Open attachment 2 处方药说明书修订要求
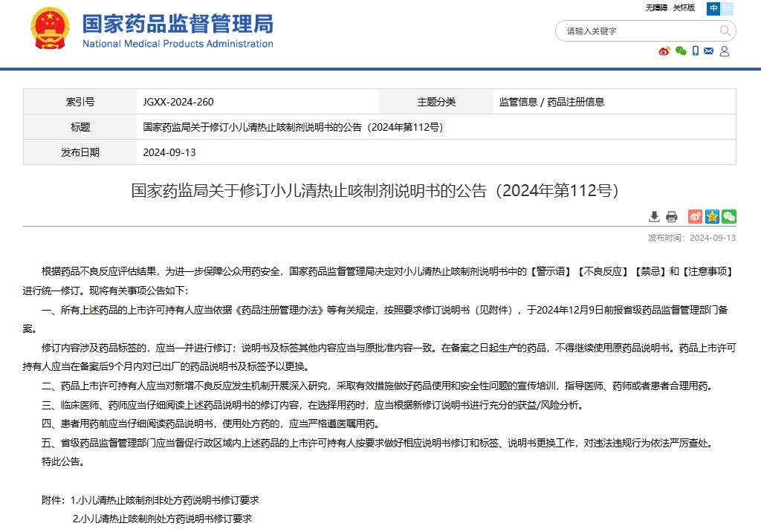This screenshot has height=532, width=761. click(162, 518)
